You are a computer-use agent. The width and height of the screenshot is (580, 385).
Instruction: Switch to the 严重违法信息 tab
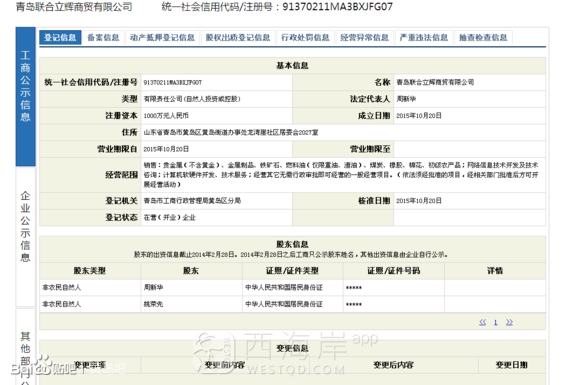(x=424, y=37)
